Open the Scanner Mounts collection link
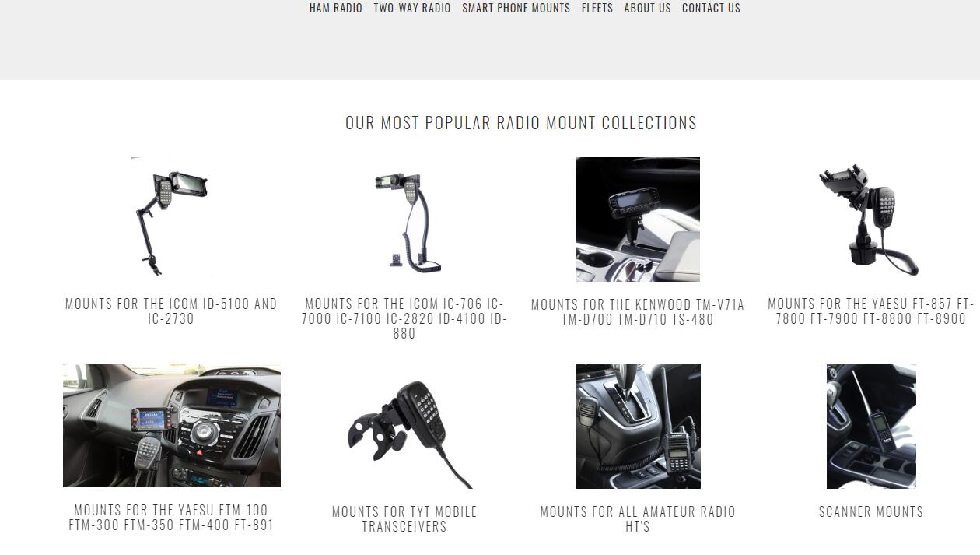The width and height of the screenshot is (980, 555). pyautogui.click(x=871, y=511)
